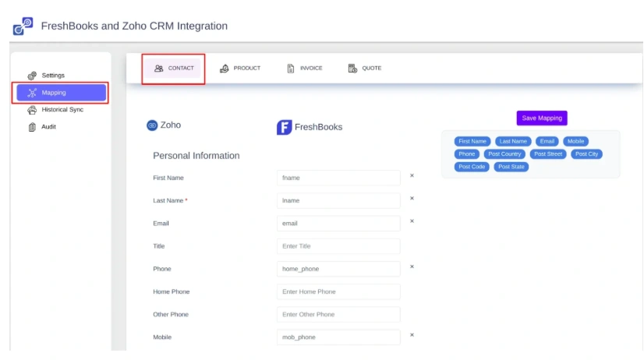Clear the Last Name mapping with X
Image resolution: width=644 pixels, height=360 pixels.
pos(412,198)
